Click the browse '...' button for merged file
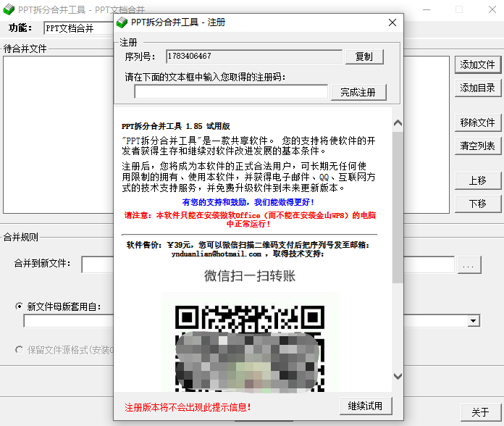The image size is (504, 426). (469, 265)
